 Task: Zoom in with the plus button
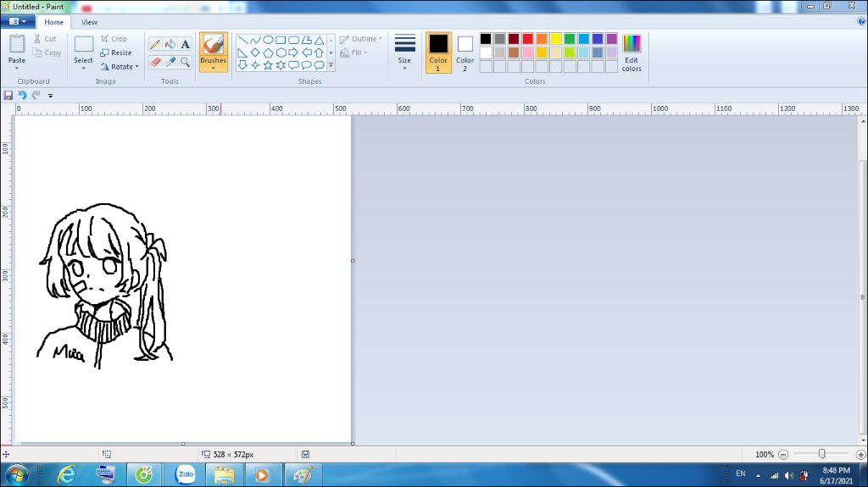point(861,454)
